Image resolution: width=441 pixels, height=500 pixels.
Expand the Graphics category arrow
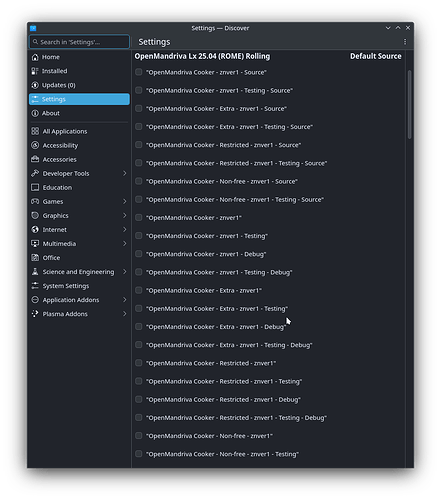(125, 215)
